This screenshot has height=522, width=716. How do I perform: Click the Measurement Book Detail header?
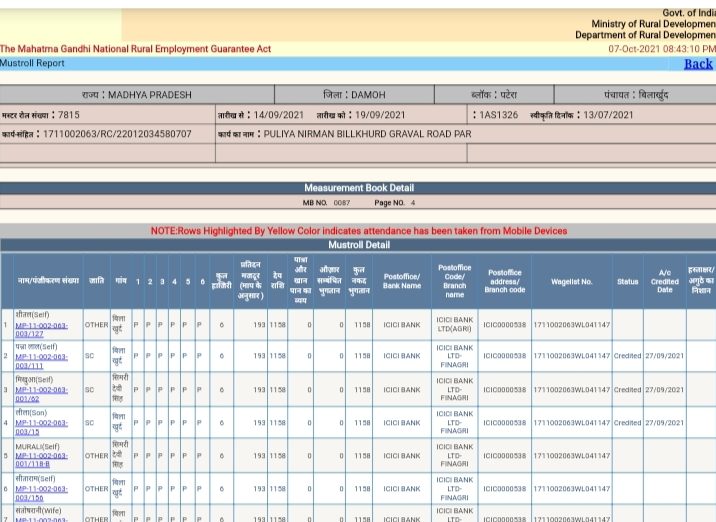coord(359,188)
